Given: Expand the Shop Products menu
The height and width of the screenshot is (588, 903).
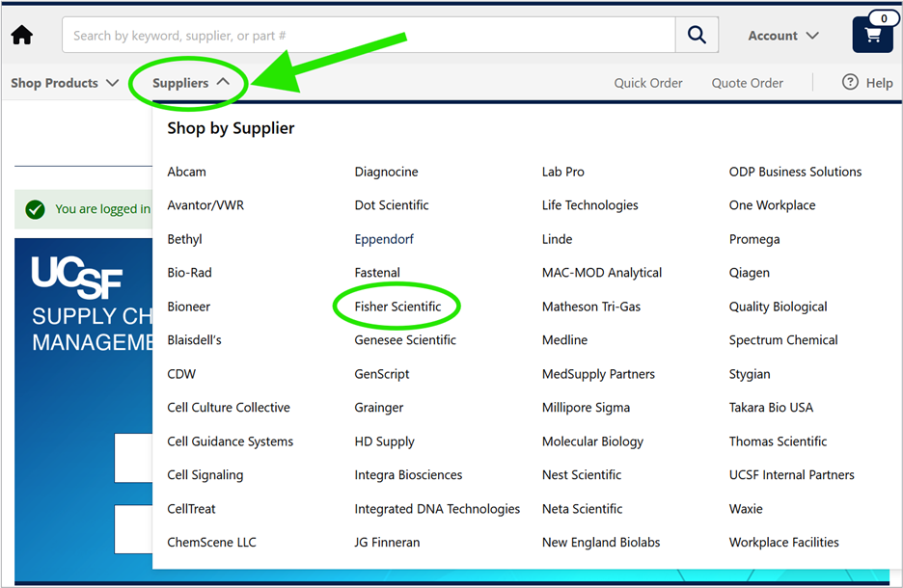Looking at the screenshot, I should (x=65, y=83).
